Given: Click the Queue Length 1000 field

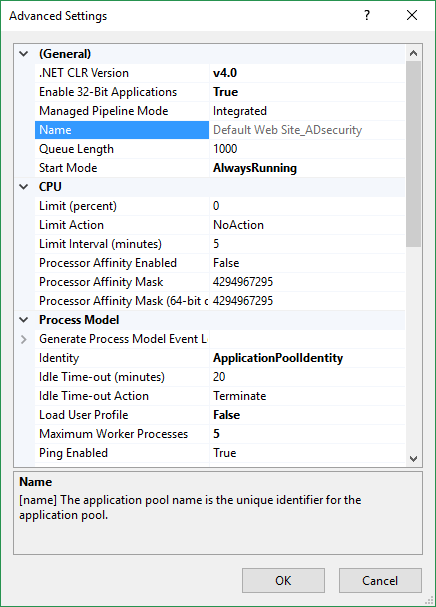Looking at the screenshot, I should coord(307,149).
